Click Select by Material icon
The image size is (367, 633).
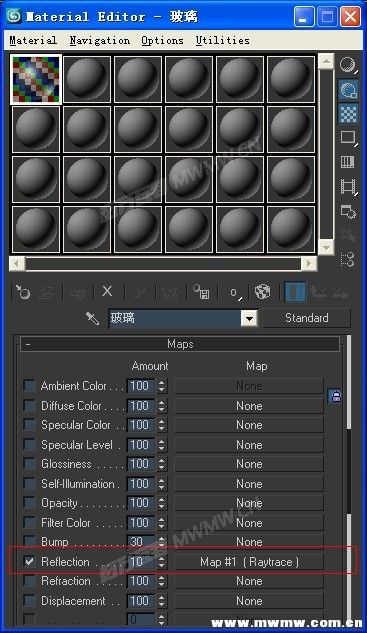(348, 235)
